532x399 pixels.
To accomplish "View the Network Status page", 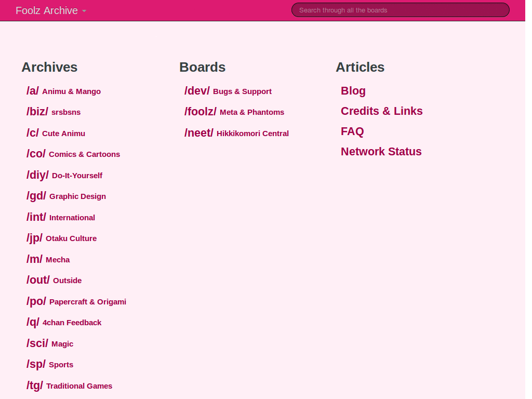I will pyautogui.click(x=381, y=152).
